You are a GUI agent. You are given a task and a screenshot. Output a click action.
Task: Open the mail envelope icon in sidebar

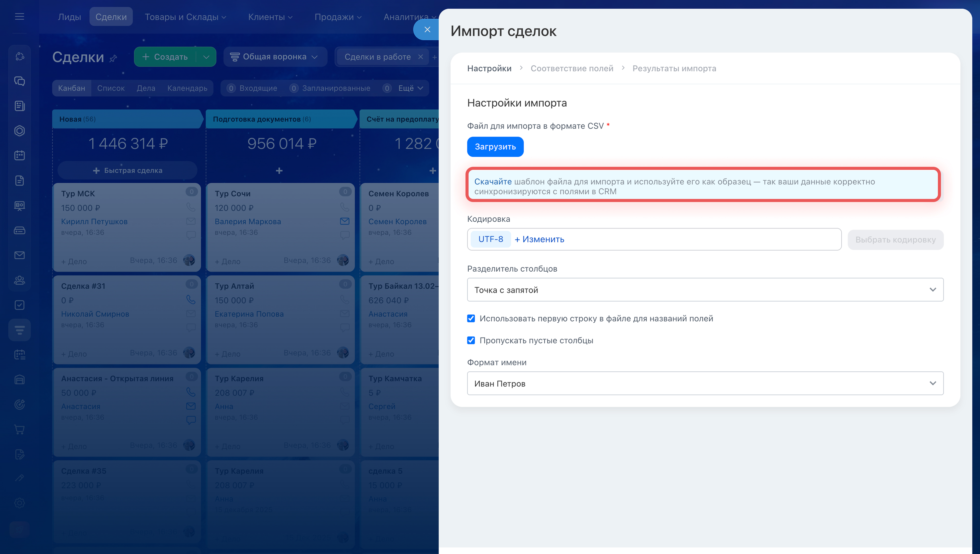(x=19, y=255)
